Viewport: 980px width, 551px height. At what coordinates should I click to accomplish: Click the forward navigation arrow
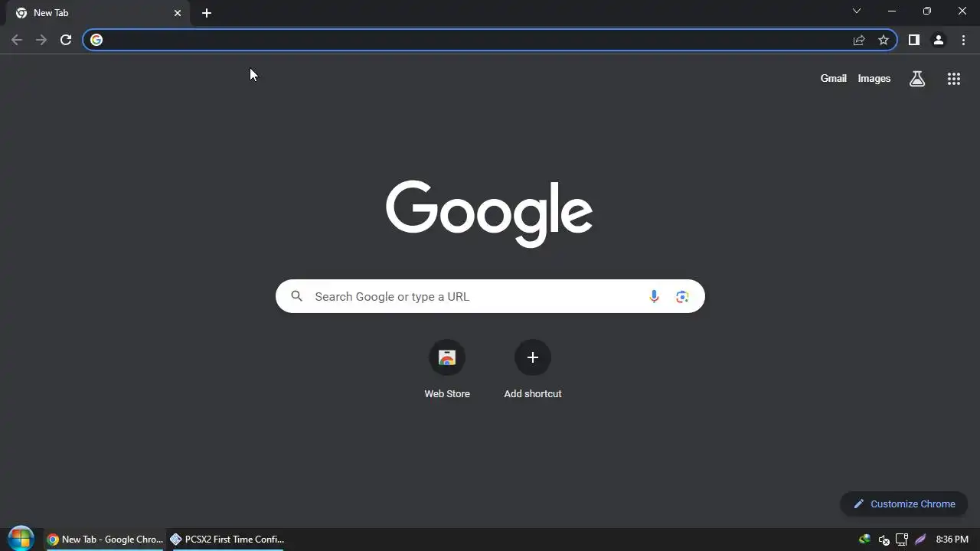(x=41, y=40)
